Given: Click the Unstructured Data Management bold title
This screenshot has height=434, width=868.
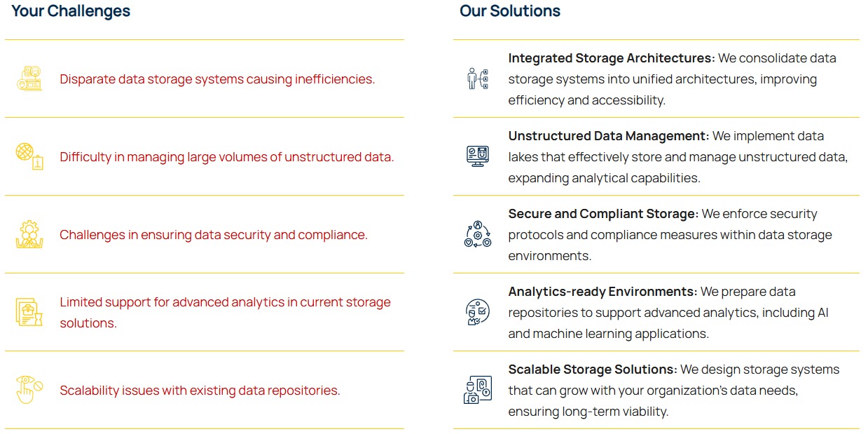Looking at the screenshot, I should pyautogui.click(x=608, y=136).
